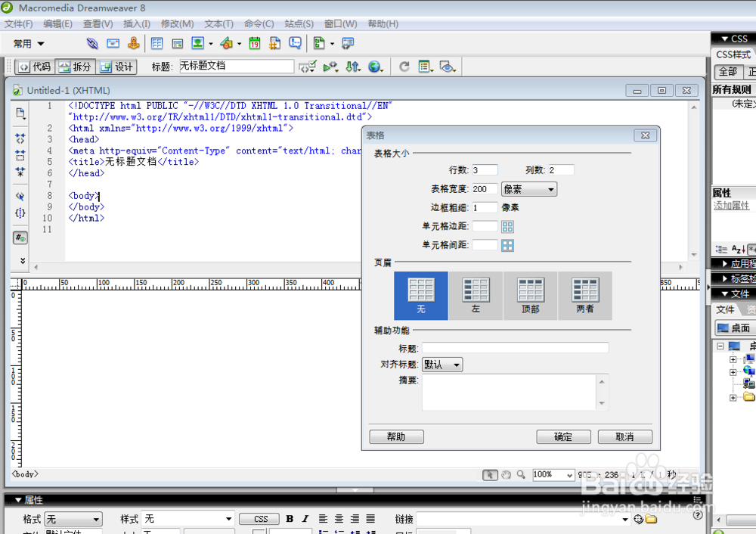Viewport: 756px width, 534px height.
Task: Select the Named Anchor icon
Action: 133,43
